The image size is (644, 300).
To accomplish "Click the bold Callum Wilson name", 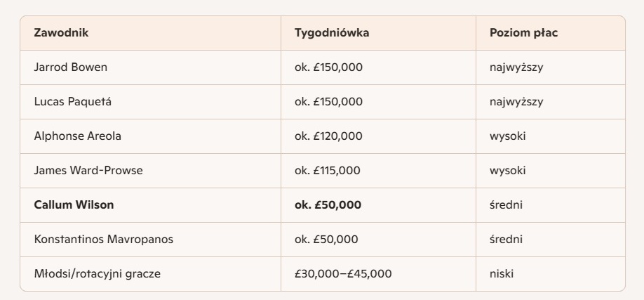I will (x=74, y=205).
